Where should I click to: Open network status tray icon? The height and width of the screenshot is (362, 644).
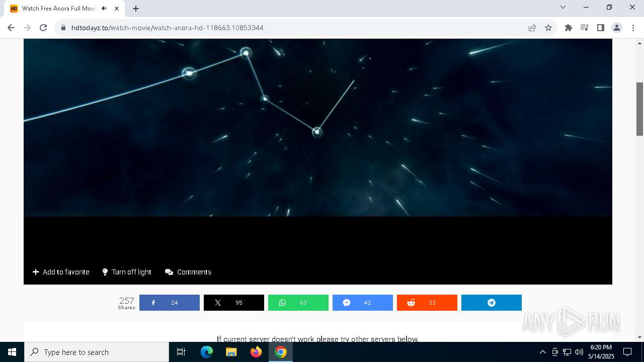coord(567,352)
